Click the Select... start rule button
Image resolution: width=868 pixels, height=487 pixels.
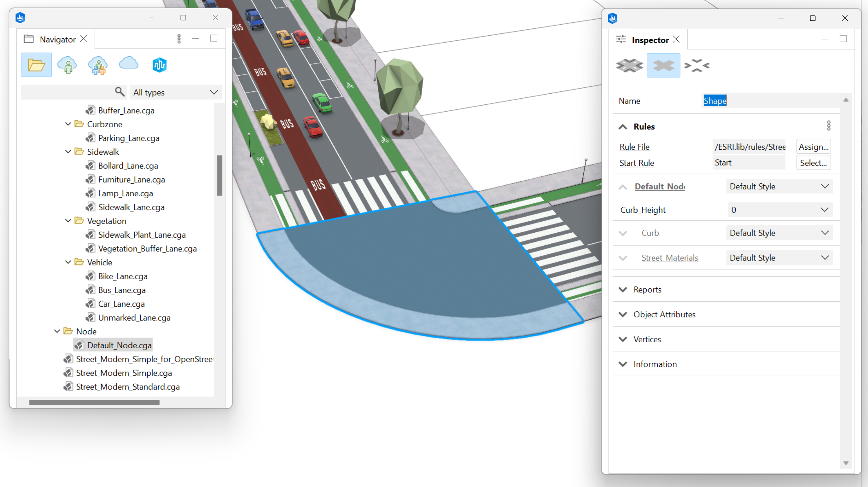point(813,163)
